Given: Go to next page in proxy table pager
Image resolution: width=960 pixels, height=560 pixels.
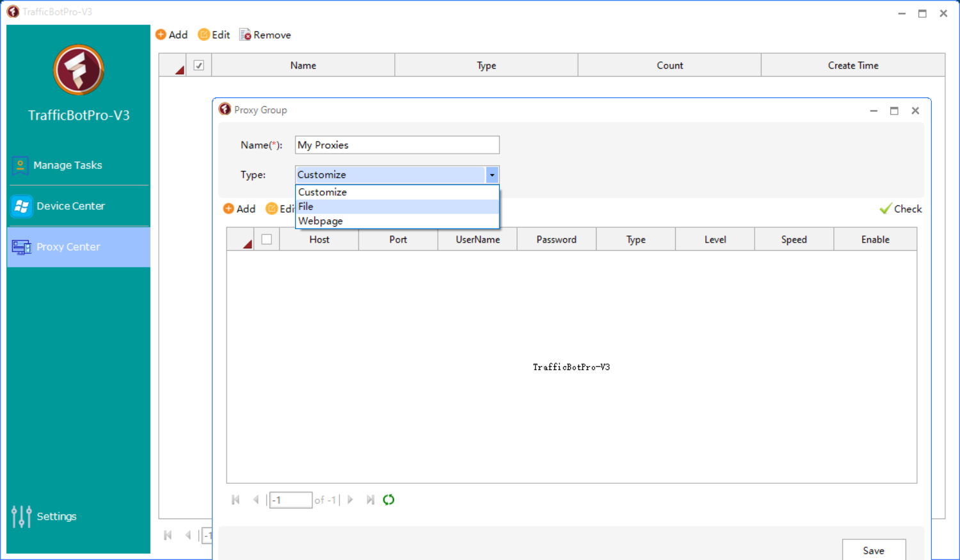Looking at the screenshot, I should coord(350,500).
